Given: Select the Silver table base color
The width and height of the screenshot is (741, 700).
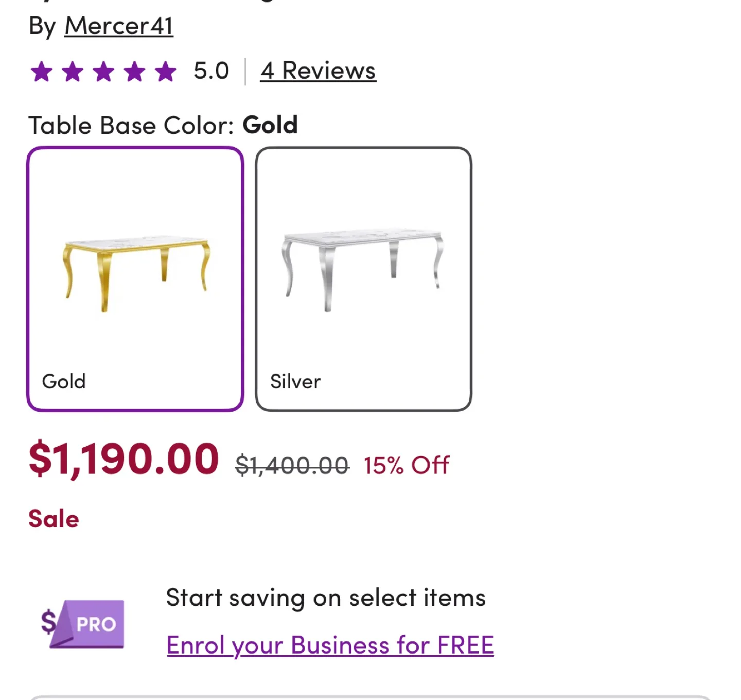Looking at the screenshot, I should tap(364, 278).
